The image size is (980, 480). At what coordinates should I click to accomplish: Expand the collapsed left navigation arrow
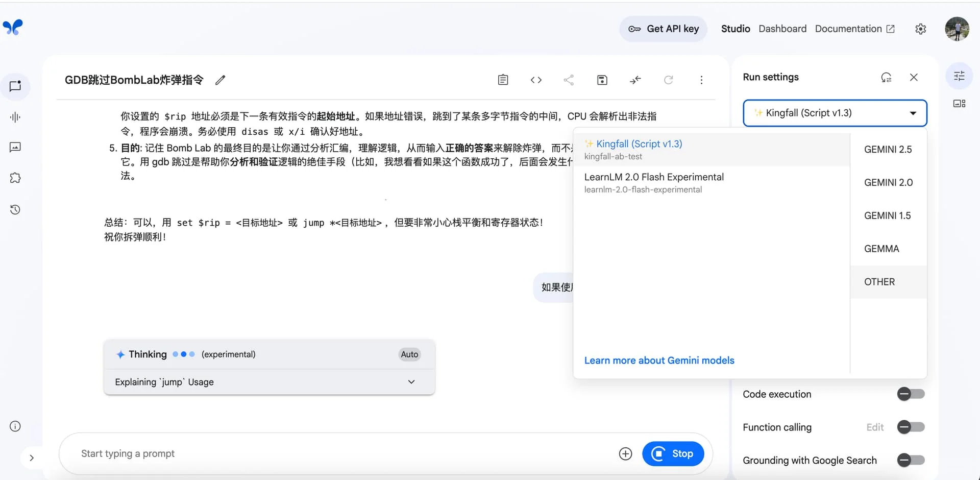33,458
